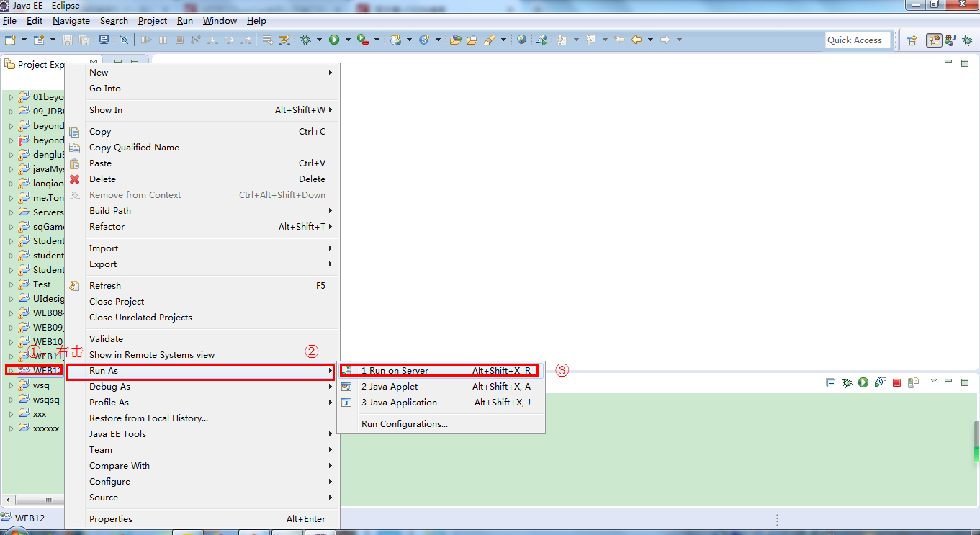Click the Save toolbar icon
This screenshot has height=535, width=980.
point(68,40)
